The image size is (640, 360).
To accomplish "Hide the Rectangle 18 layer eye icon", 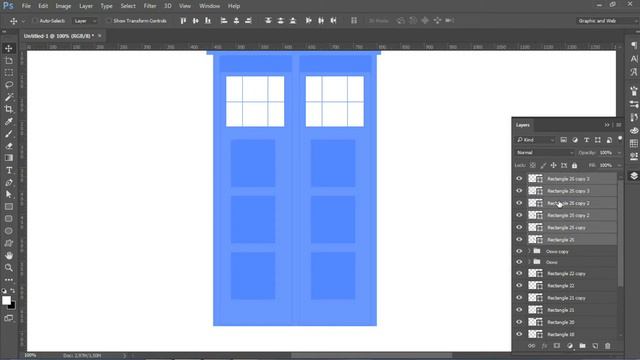I will 519,334.
